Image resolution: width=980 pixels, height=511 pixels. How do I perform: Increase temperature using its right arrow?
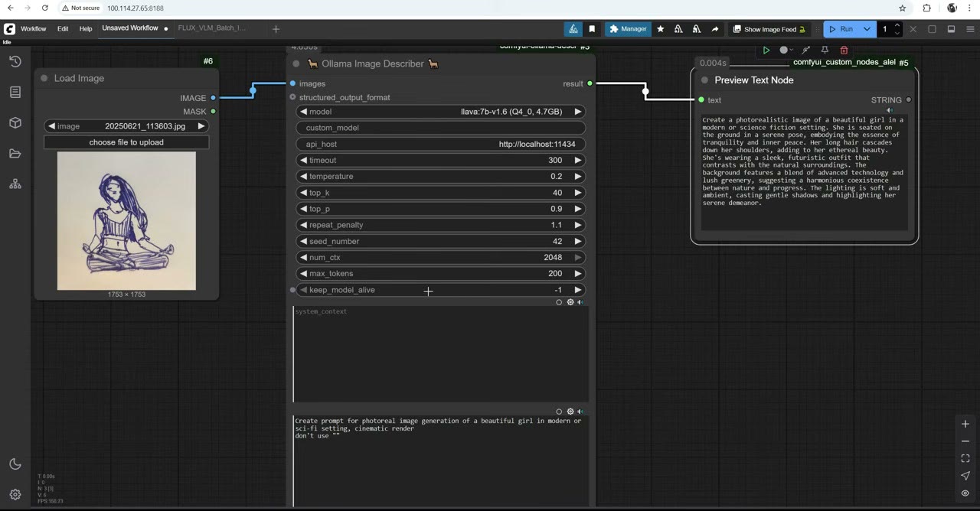(578, 177)
